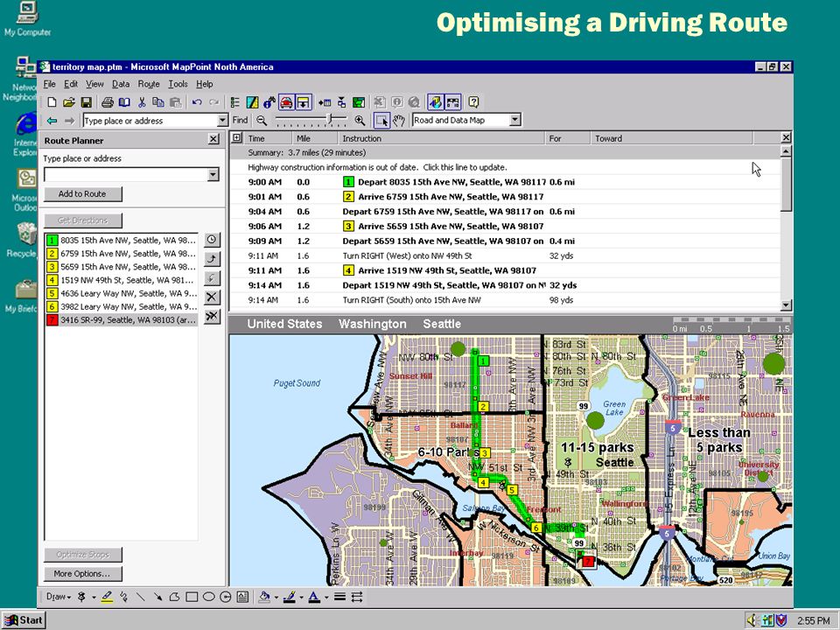Click the Copy icon in the toolbar

pos(158,102)
